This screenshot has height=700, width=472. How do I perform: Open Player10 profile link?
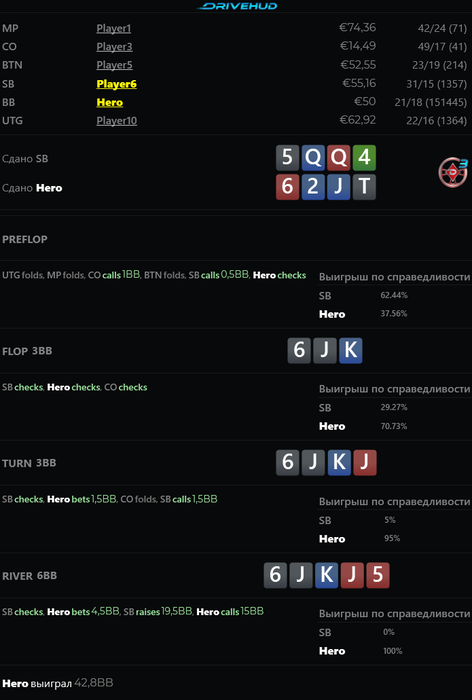click(117, 121)
